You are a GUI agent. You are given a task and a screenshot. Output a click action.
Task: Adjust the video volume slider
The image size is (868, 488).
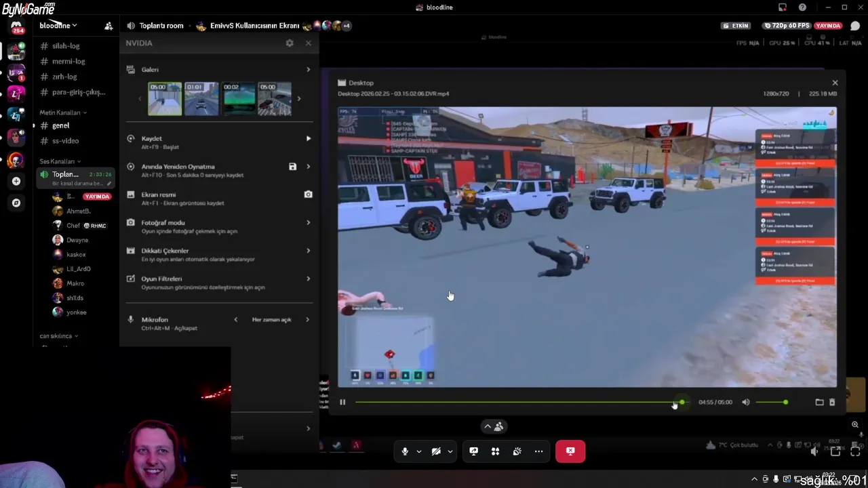pos(772,402)
